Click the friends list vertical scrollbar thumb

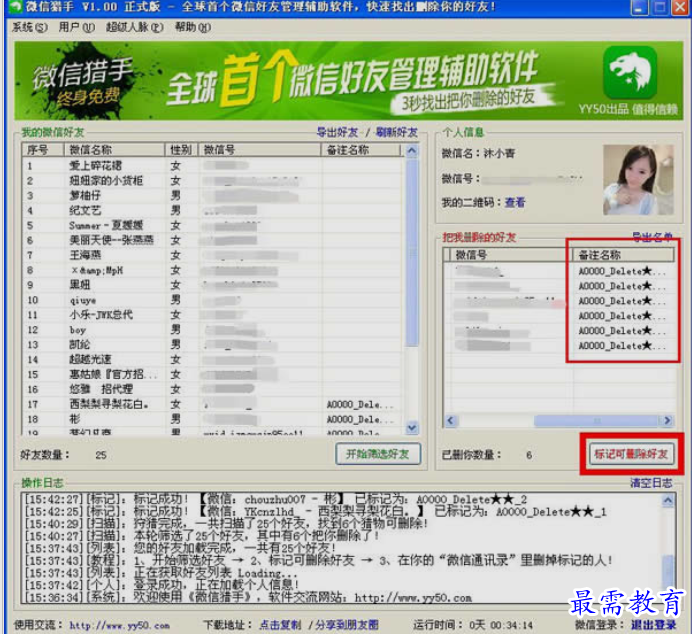(411, 251)
